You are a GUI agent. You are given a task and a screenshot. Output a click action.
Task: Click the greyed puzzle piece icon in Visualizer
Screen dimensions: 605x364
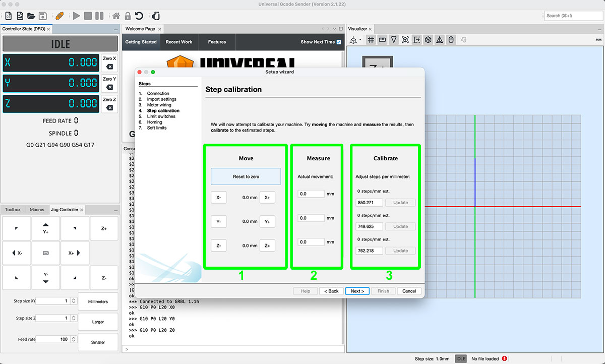click(464, 40)
